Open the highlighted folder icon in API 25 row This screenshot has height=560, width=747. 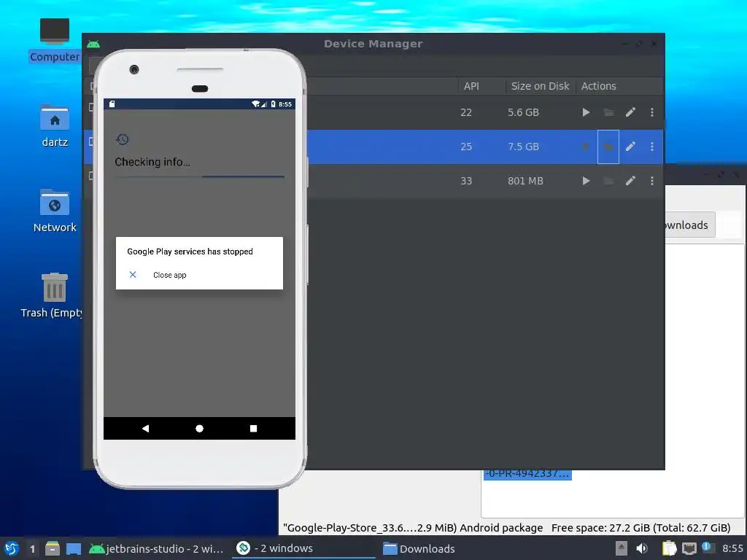point(608,147)
